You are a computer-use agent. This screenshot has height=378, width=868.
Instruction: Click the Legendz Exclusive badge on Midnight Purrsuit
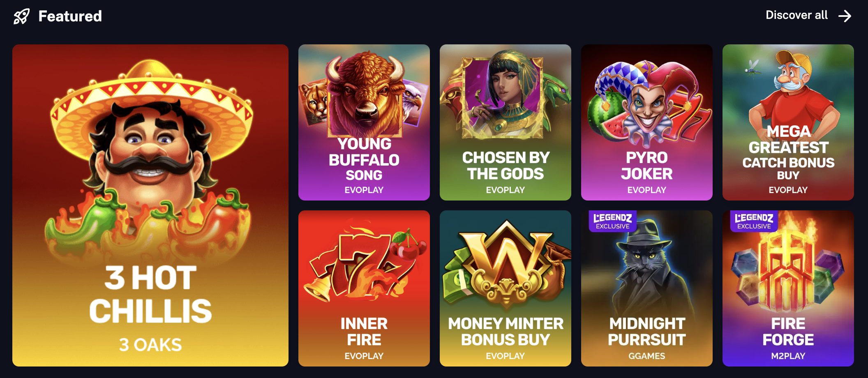pos(613,221)
